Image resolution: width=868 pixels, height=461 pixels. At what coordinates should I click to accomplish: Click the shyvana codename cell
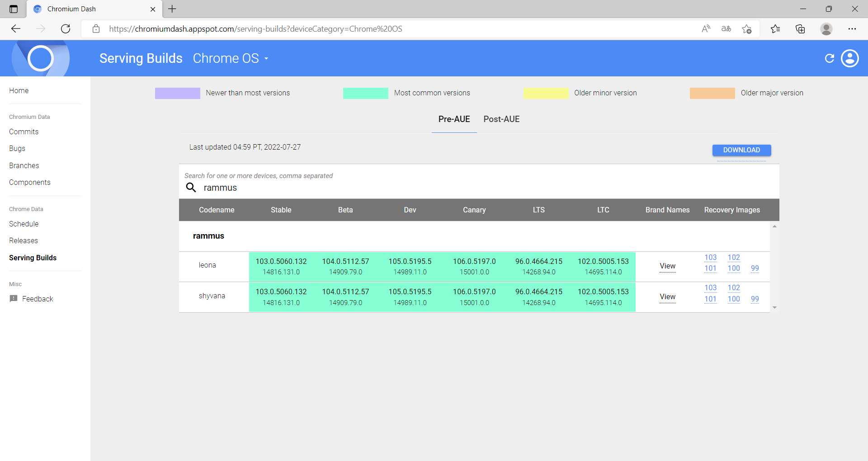212,296
